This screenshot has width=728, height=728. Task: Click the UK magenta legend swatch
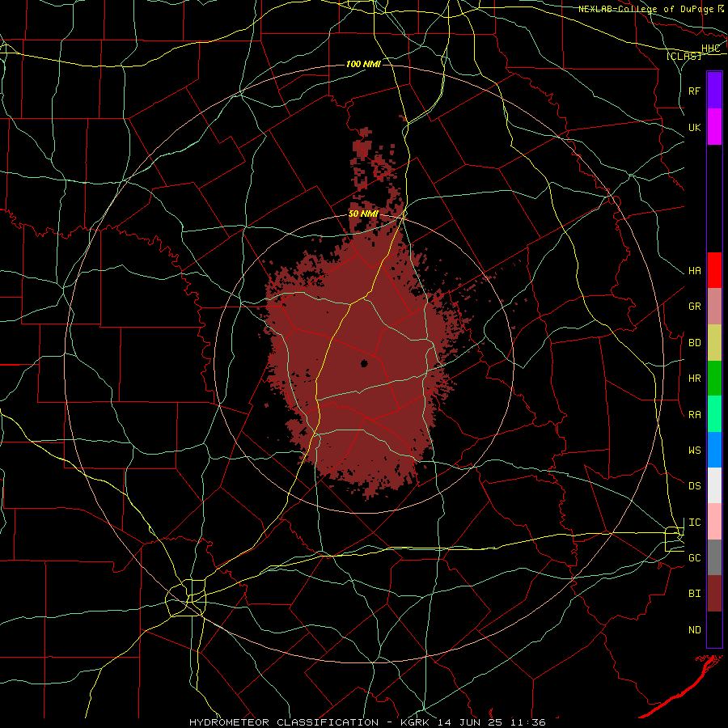(714, 127)
